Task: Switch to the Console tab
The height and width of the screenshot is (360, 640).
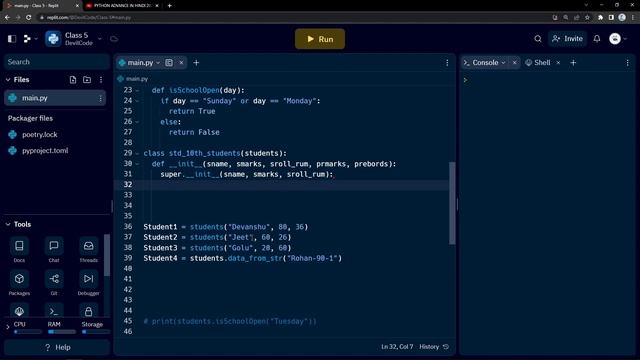Action: 481,63
